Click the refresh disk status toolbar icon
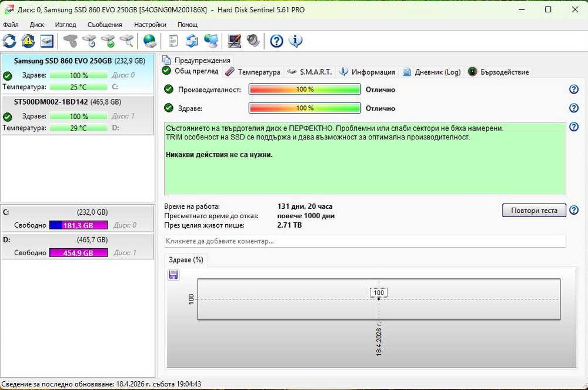Image resolution: width=588 pixels, height=390 pixels. coord(9,41)
